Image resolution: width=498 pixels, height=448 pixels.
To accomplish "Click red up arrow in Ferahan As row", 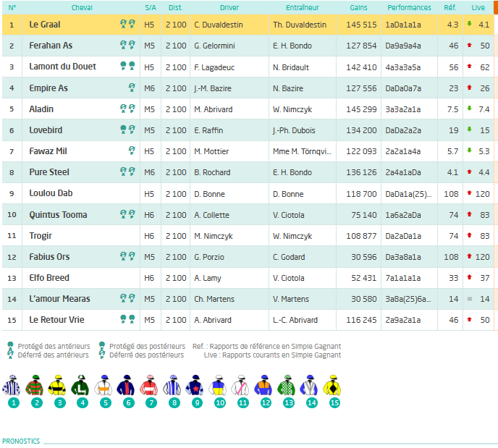I will point(470,46).
